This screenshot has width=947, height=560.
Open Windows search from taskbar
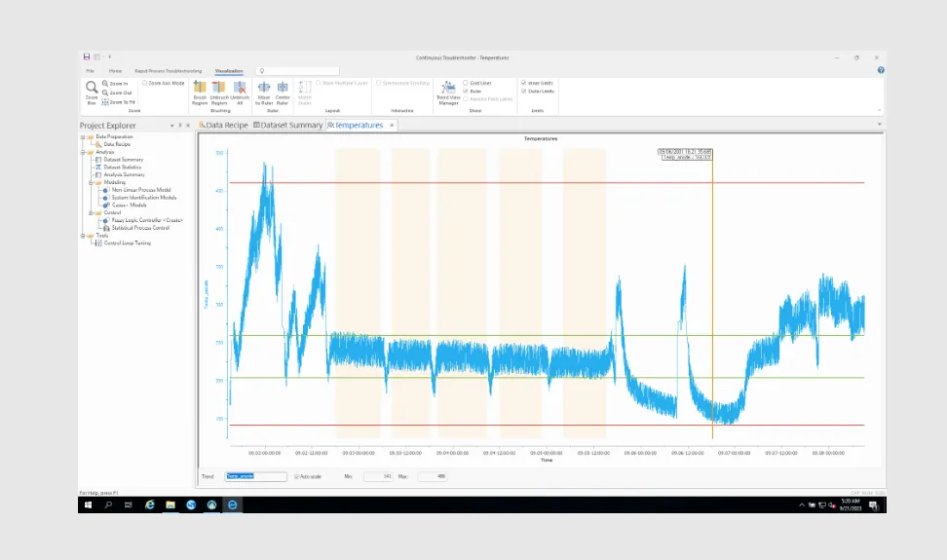point(108,505)
